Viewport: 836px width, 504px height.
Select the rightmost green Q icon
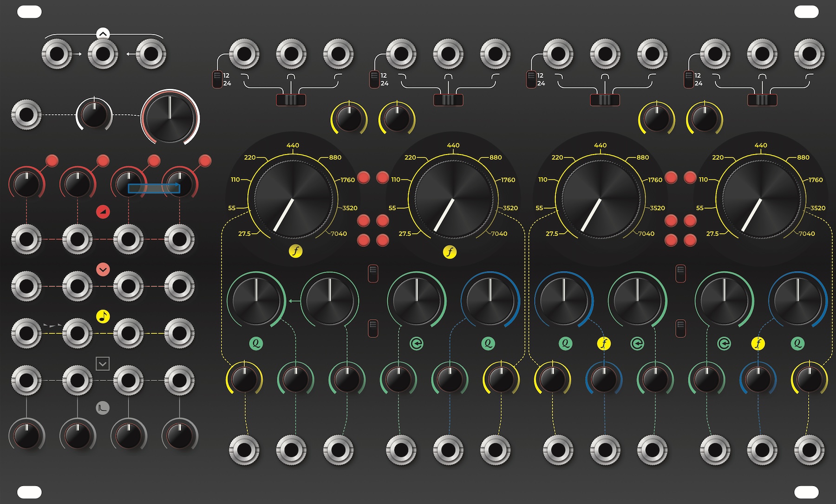[x=797, y=343]
